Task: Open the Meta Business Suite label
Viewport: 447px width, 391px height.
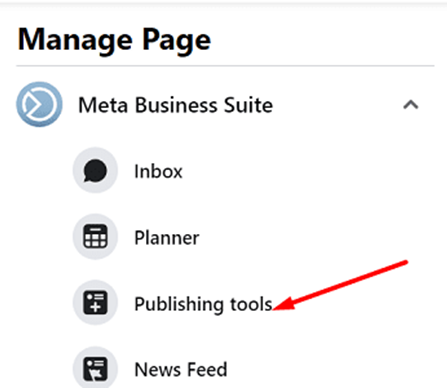Action: 175,105
